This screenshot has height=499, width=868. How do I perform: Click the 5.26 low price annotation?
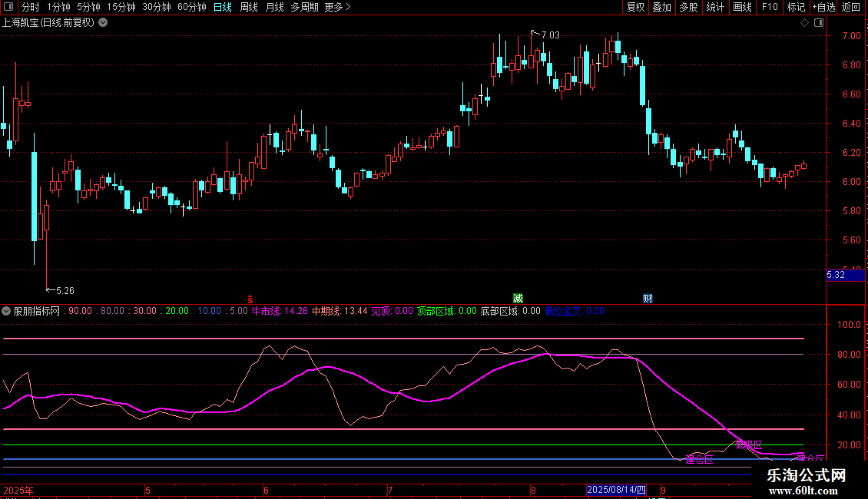[x=65, y=290]
